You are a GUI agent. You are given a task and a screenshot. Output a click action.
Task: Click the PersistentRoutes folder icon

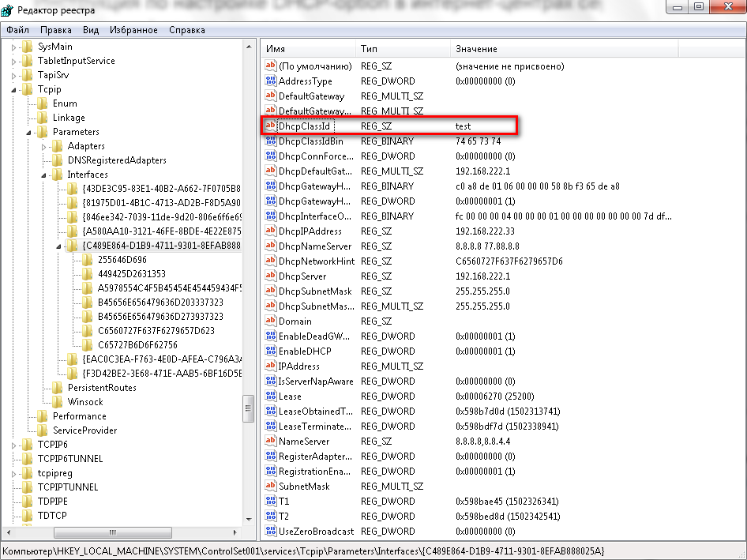(58, 388)
